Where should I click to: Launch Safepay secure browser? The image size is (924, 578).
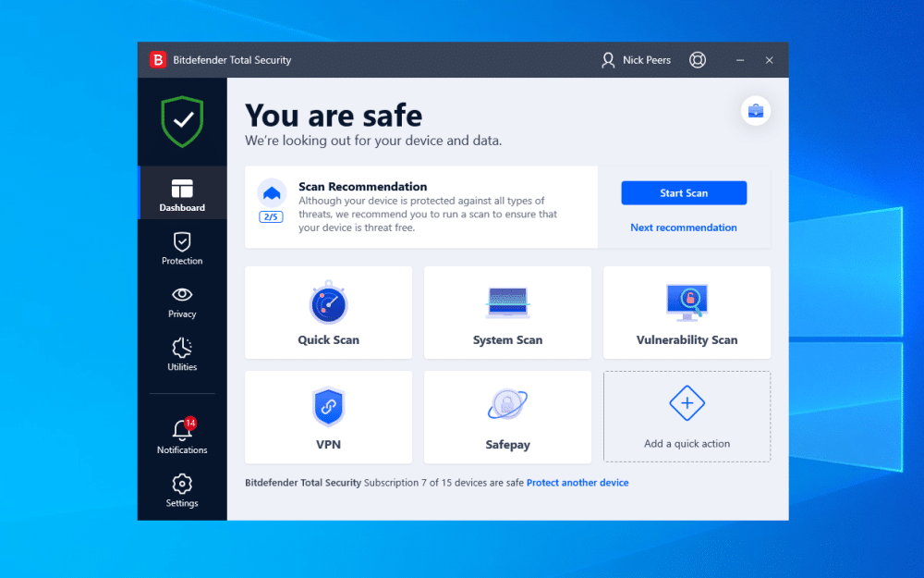tap(507, 417)
